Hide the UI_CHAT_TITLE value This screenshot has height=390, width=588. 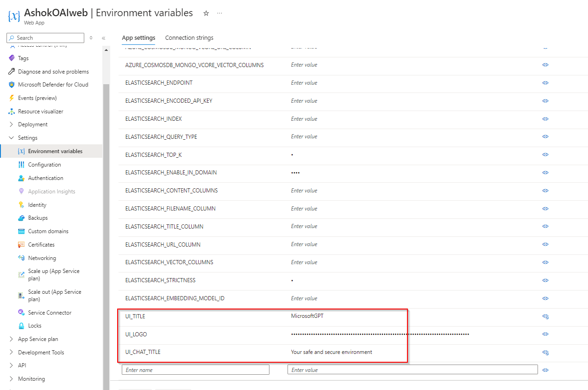(545, 353)
